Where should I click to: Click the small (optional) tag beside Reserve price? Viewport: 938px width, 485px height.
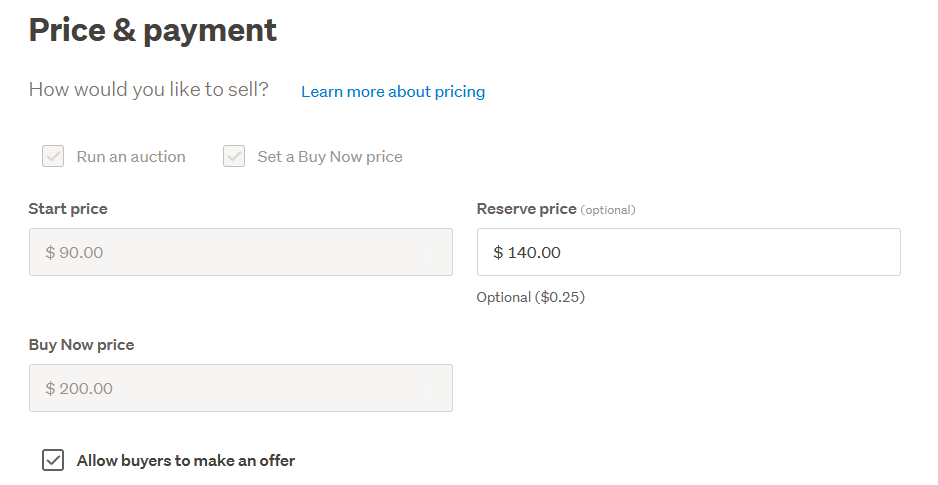(608, 210)
